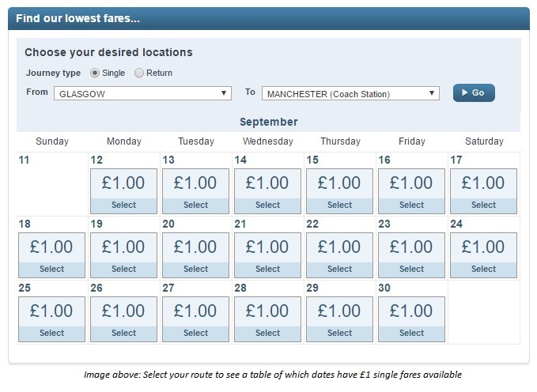Select the fare for September 20
The image size is (537, 392).
195,255
